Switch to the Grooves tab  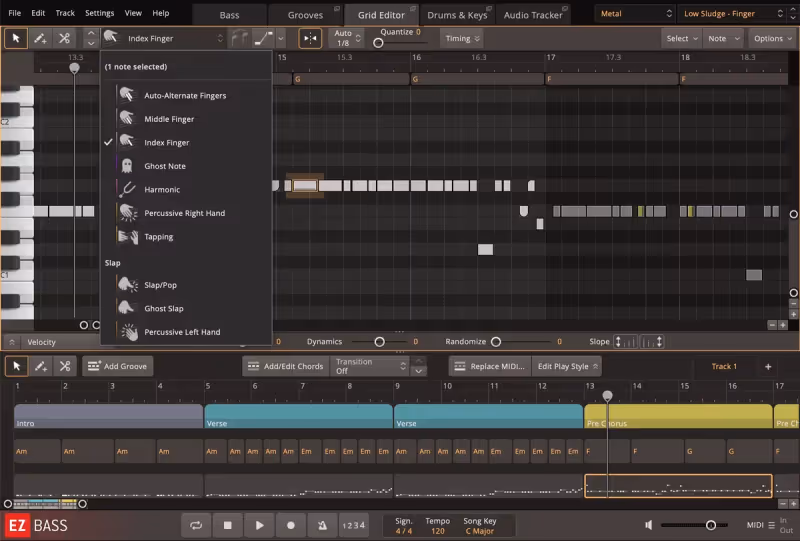[305, 15]
